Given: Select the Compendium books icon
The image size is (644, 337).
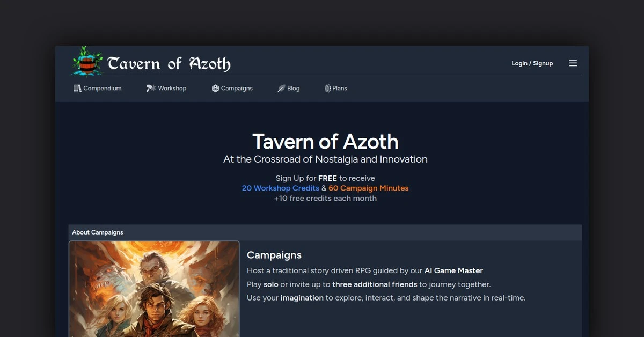Looking at the screenshot, I should click(x=77, y=88).
